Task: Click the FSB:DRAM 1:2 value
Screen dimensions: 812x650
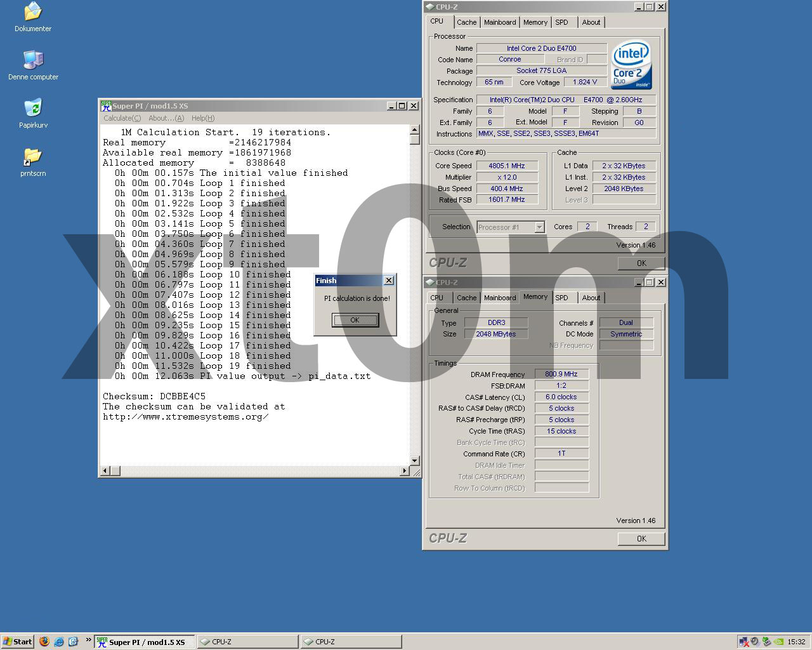Action: (x=561, y=385)
